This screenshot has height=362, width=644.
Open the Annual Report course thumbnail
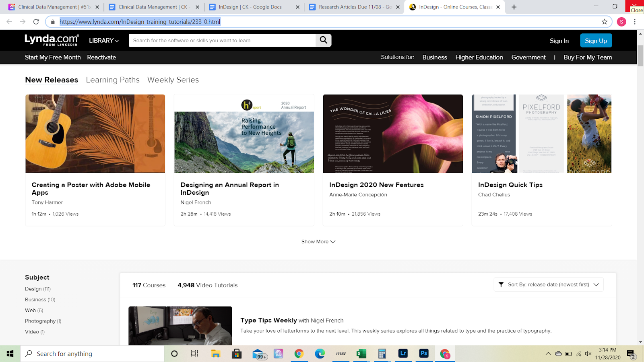pos(244,134)
